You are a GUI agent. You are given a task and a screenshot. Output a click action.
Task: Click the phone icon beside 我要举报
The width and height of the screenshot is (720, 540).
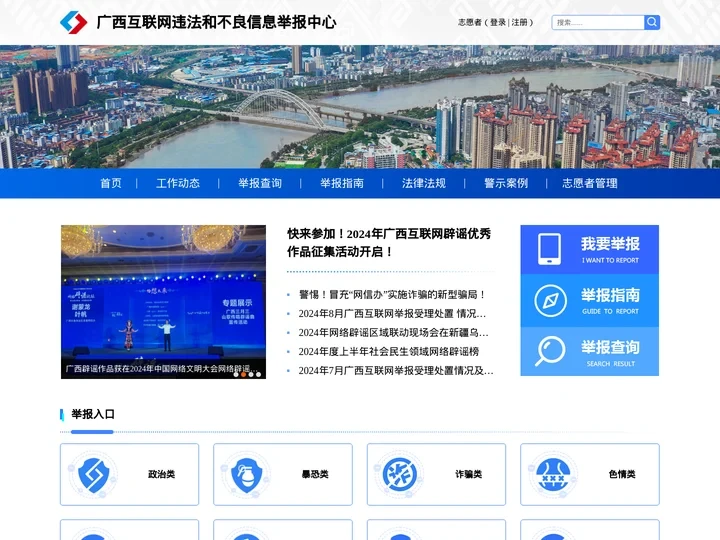click(x=549, y=249)
